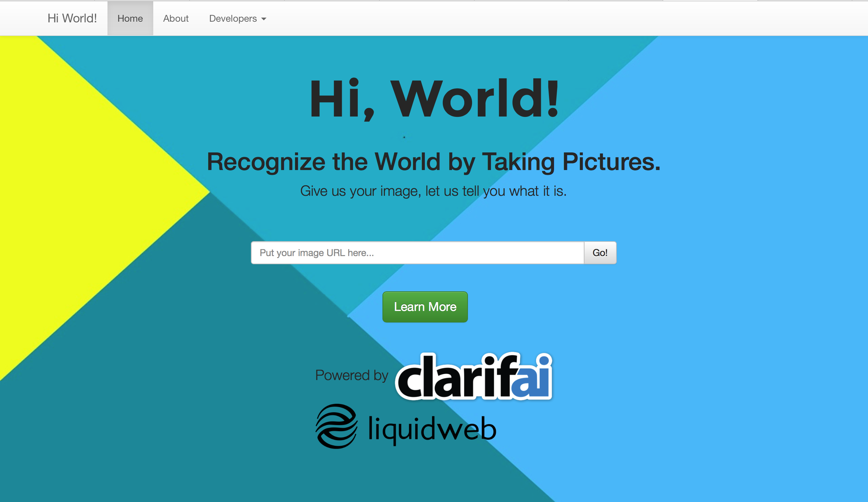
Task: Focus the image URL input field
Action: [x=417, y=253]
